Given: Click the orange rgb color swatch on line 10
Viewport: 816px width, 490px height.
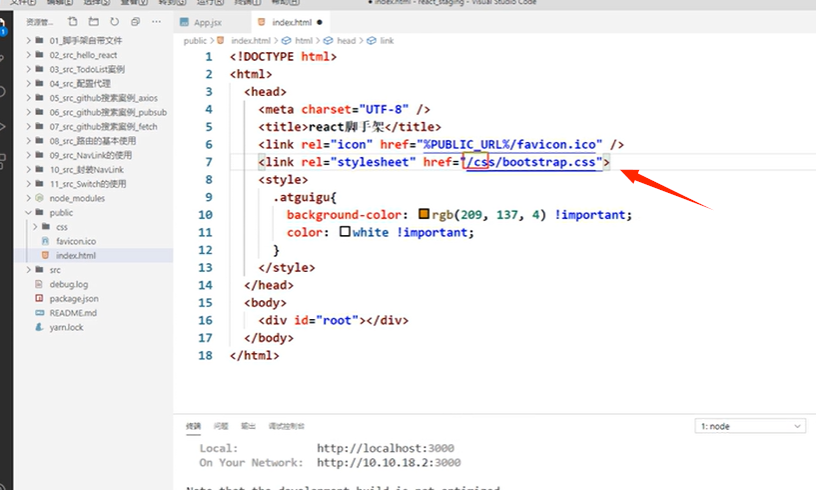Looking at the screenshot, I should pyautogui.click(x=424, y=214).
